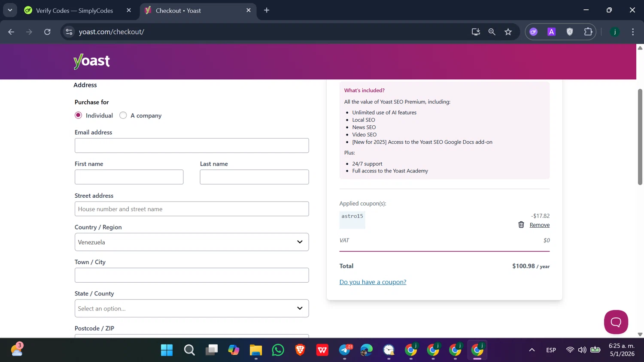Click the purple round extension icon
The height and width of the screenshot is (362, 644).
tap(534, 32)
